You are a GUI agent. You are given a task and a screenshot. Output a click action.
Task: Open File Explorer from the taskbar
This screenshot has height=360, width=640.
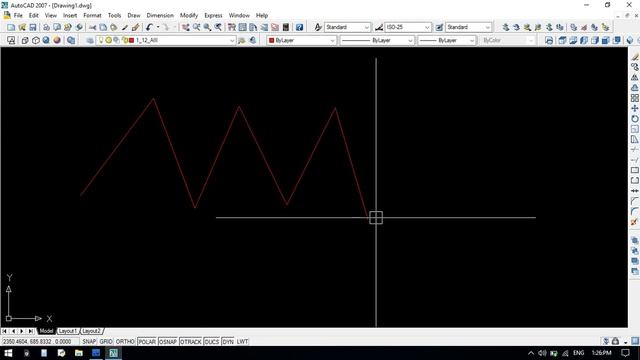(x=78, y=353)
